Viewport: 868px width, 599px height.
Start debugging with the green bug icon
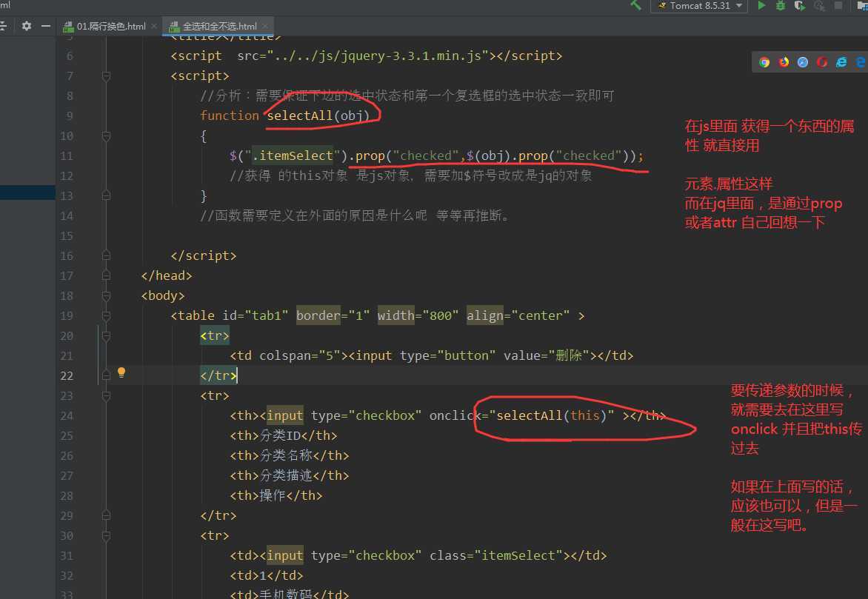pyautogui.click(x=781, y=5)
